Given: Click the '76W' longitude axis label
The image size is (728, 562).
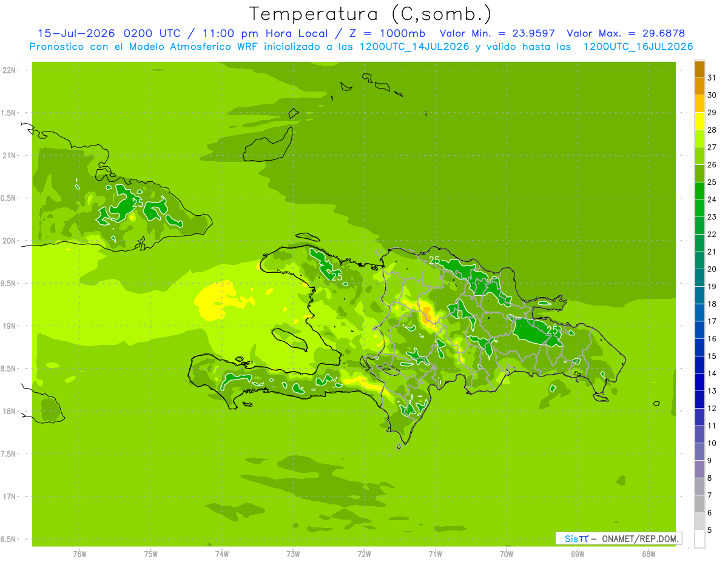Looking at the screenshot, I should point(79,554).
